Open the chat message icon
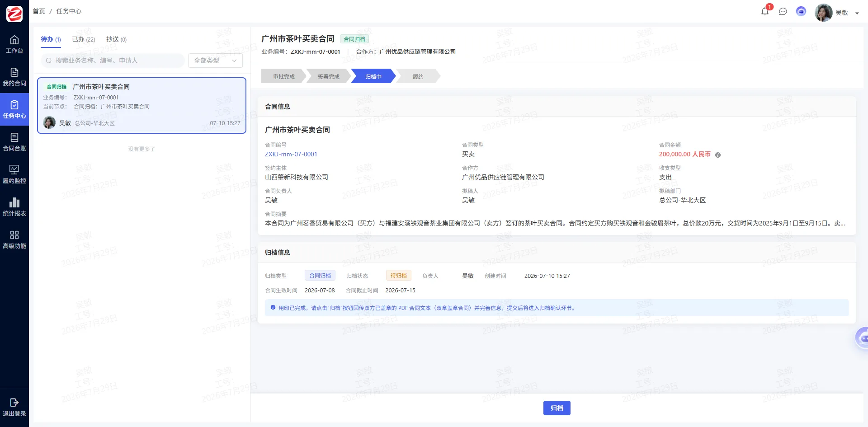The width and height of the screenshot is (868, 427). [x=783, y=12]
